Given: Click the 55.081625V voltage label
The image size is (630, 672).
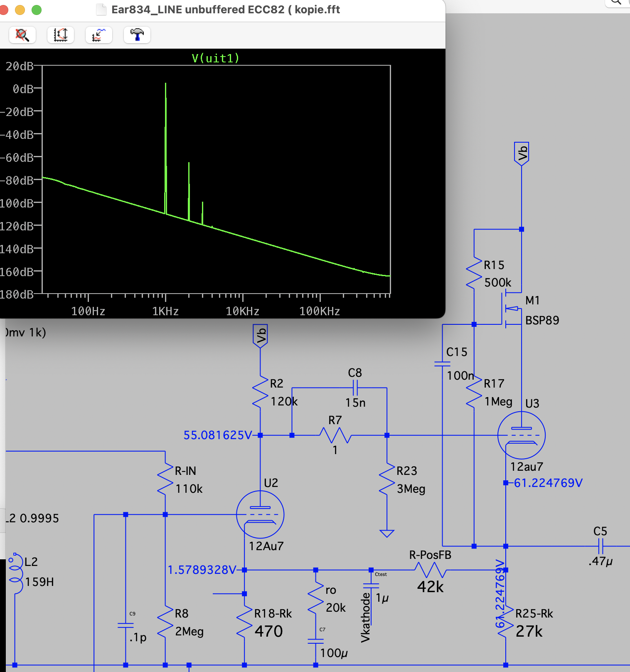Looking at the screenshot, I should tap(218, 435).
